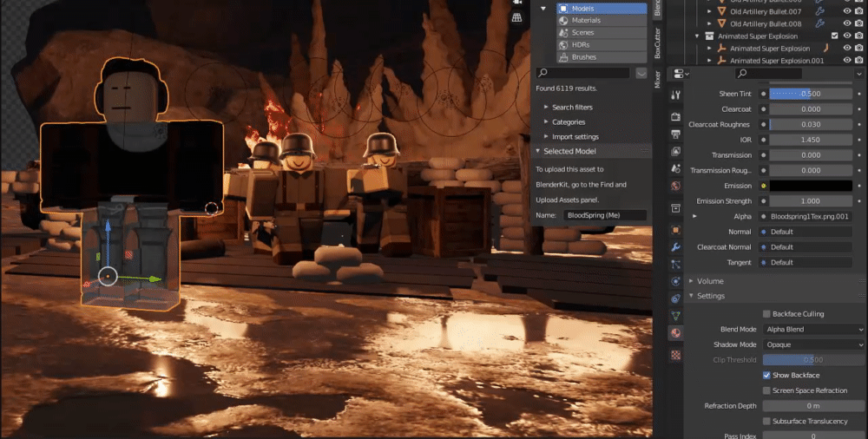
Task: Click the Clearcoat Normal Default field
Action: (806, 247)
